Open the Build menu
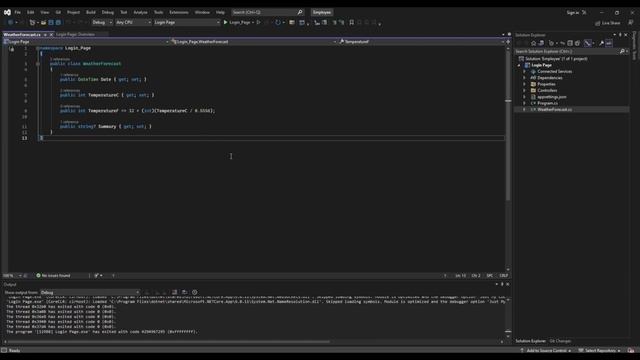Screen dimensions: 640x360 tap(91, 12)
